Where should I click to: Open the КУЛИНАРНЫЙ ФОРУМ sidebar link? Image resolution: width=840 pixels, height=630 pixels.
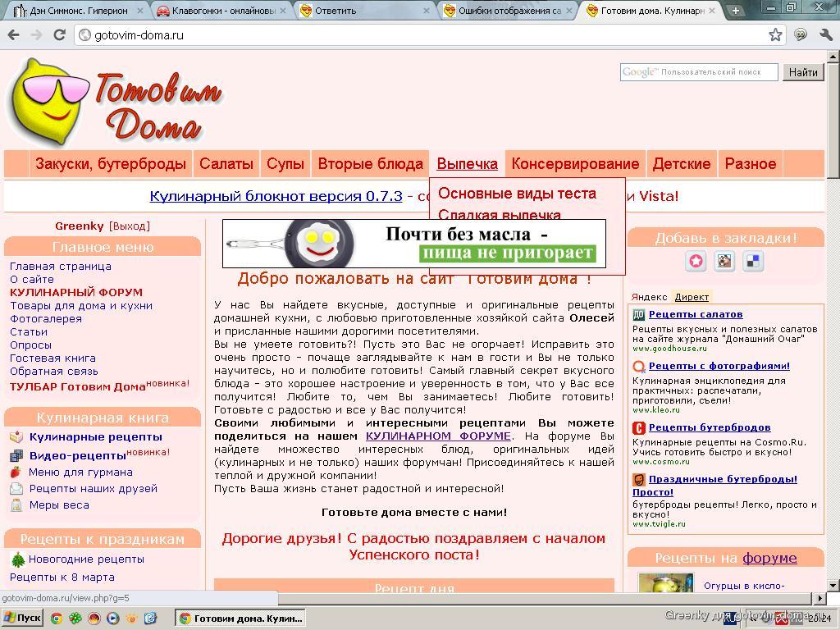point(76,293)
